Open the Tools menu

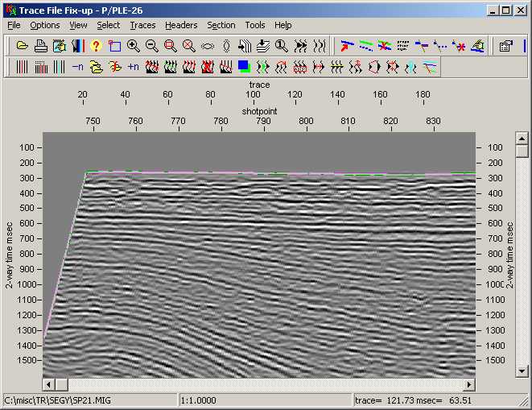click(x=255, y=25)
